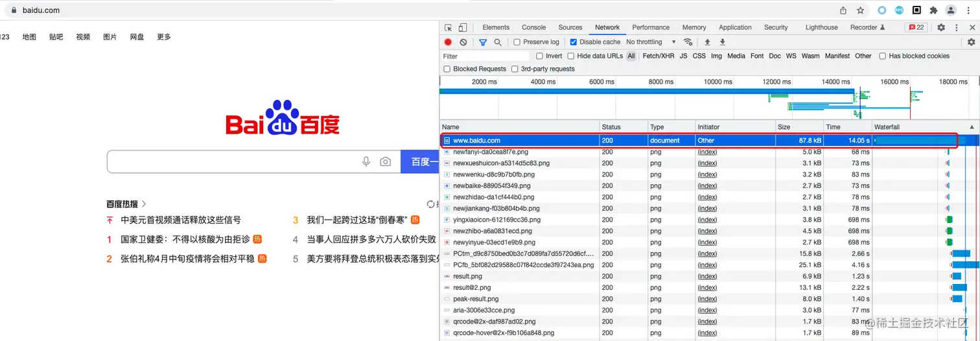The width and height of the screenshot is (980, 341).
Task: Clear the network log
Action: (463, 42)
